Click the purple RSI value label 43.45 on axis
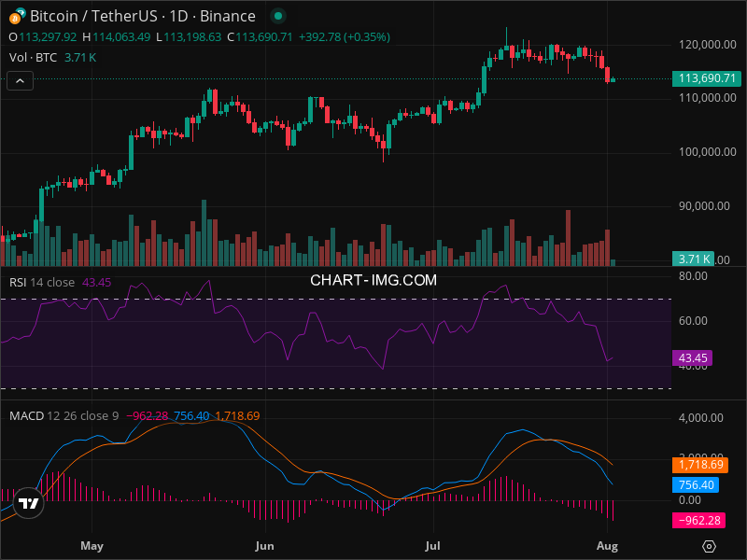 (692, 358)
